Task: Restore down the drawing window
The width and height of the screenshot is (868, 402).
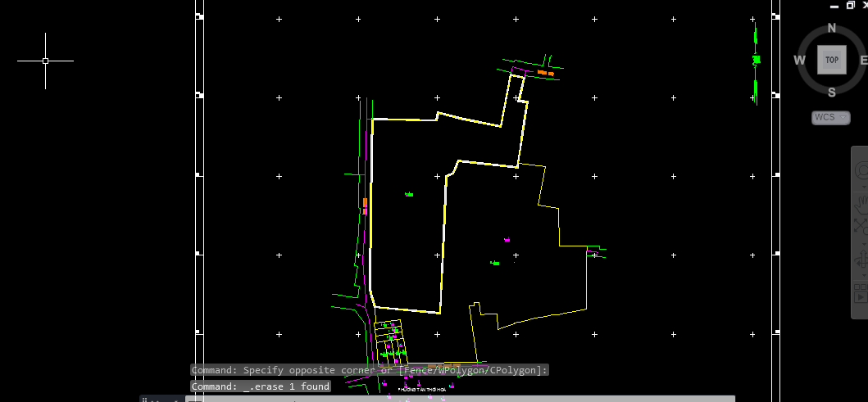Action: tap(850, 5)
